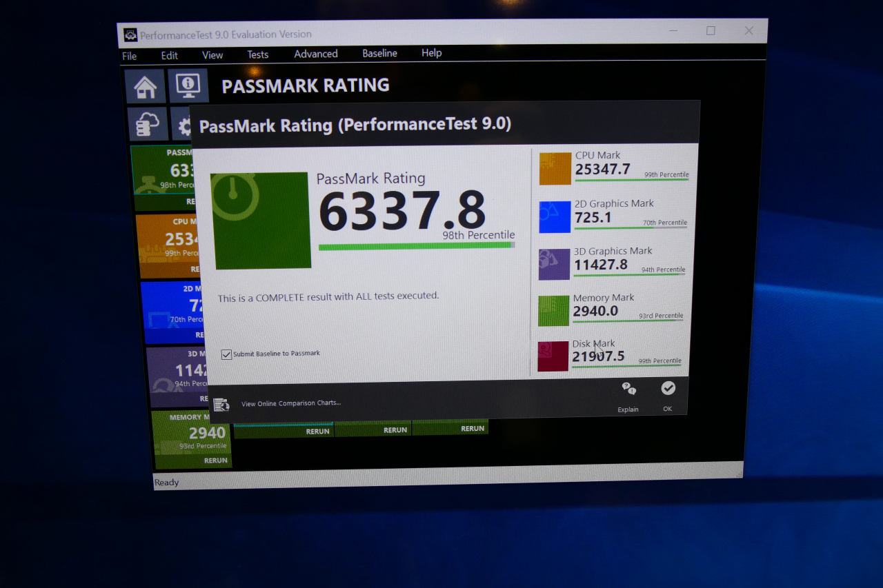The image size is (883, 588).
Task: Click the COMPLETE result with ALL tests text
Action: (x=328, y=296)
